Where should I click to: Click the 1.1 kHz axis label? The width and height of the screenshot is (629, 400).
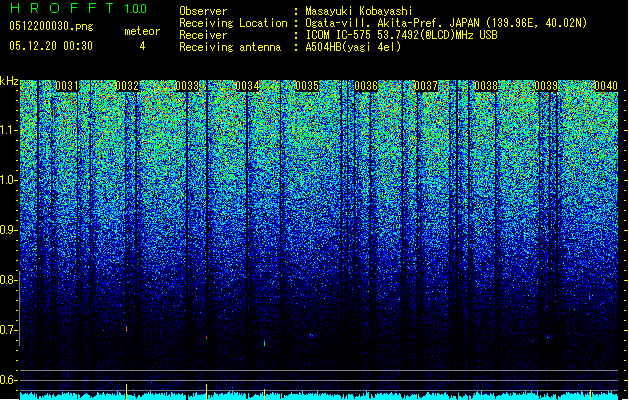pyautogui.click(x=8, y=130)
